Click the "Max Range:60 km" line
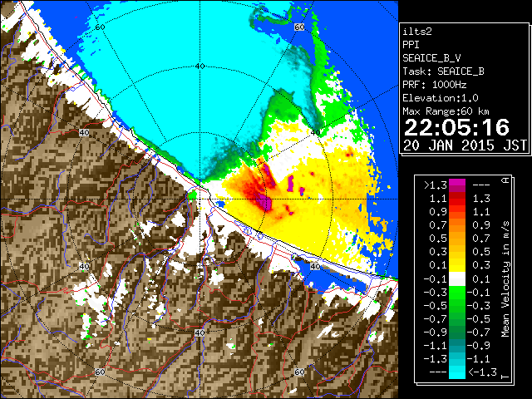The width and height of the screenshot is (532, 399). pyautogui.click(x=446, y=111)
